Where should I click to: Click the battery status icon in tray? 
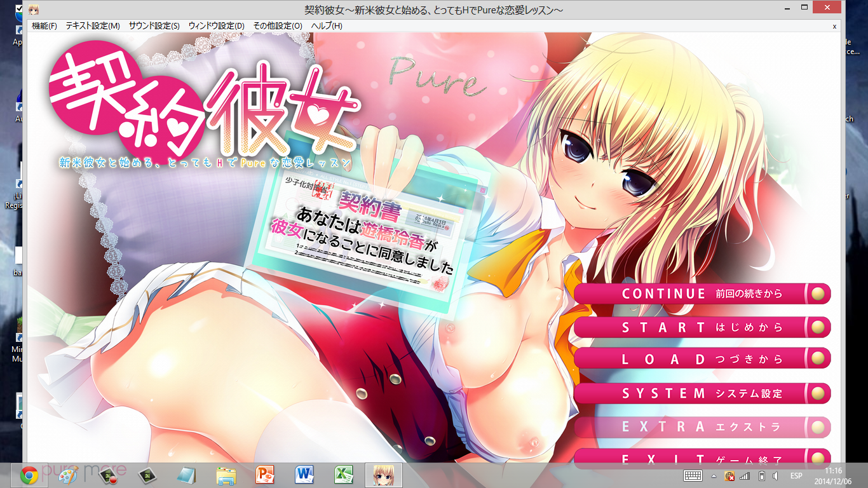(x=761, y=476)
